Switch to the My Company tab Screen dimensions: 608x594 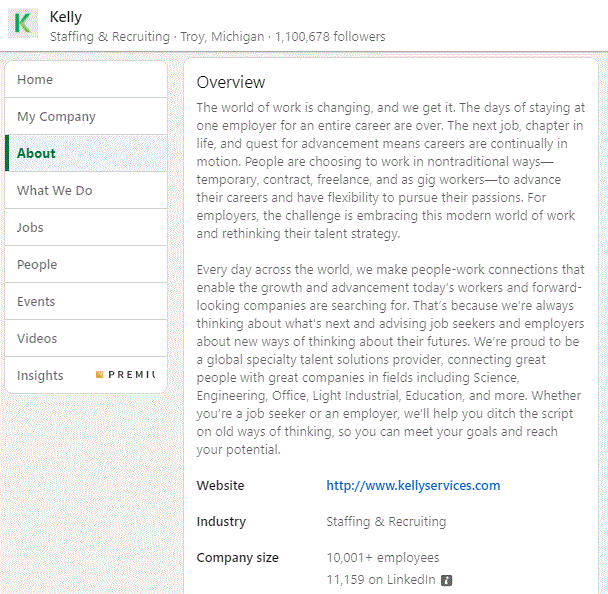56,117
